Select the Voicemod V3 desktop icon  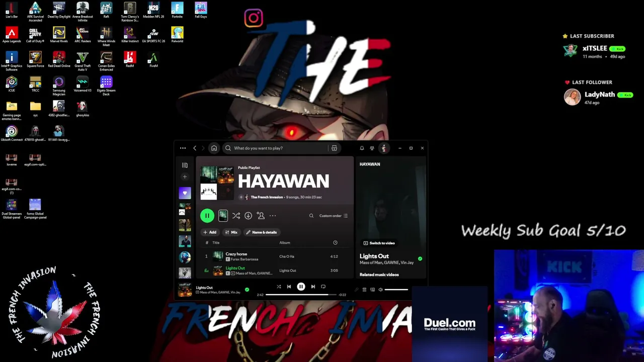pyautogui.click(x=83, y=84)
